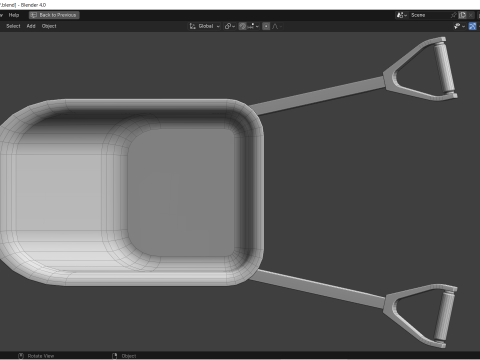Open the Add menu
Screen dimensions: 480x360
click(31, 26)
